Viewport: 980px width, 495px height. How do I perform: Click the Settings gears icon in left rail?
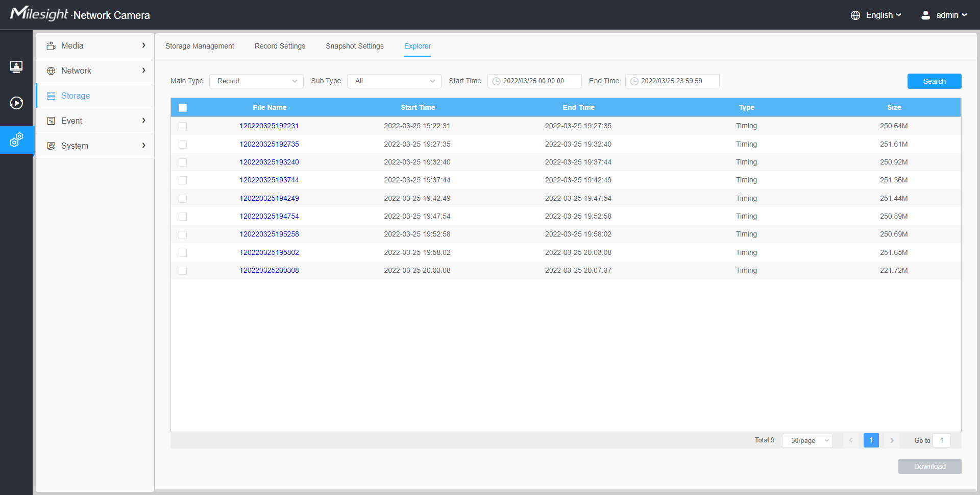pyautogui.click(x=16, y=139)
